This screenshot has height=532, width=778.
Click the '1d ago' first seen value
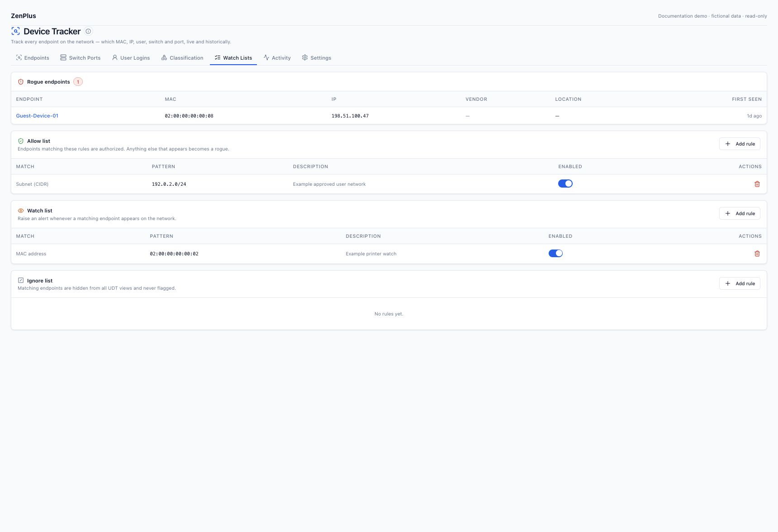click(754, 116)
